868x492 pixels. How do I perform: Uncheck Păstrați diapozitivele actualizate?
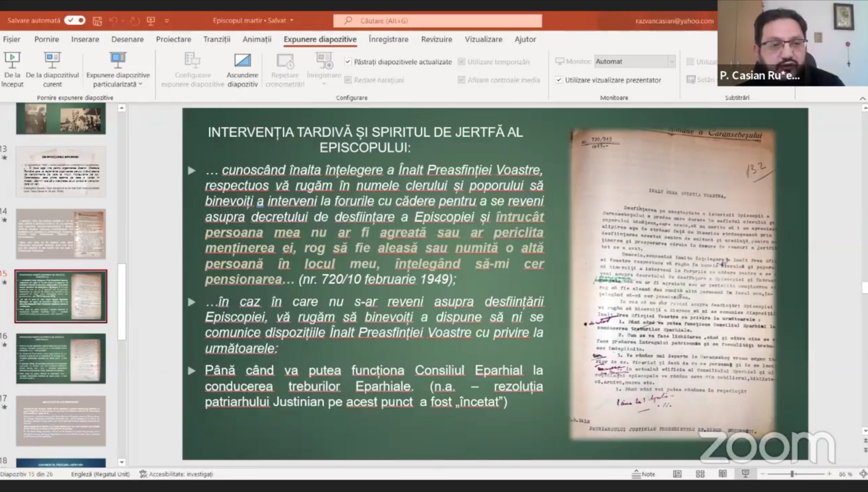tap(348, 61)
